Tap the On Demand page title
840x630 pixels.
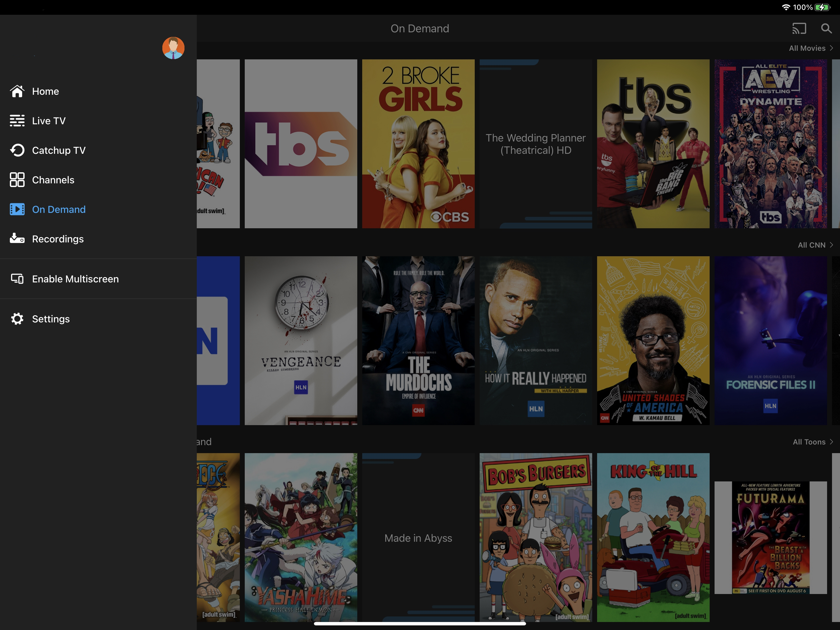(x=420, y=29)
